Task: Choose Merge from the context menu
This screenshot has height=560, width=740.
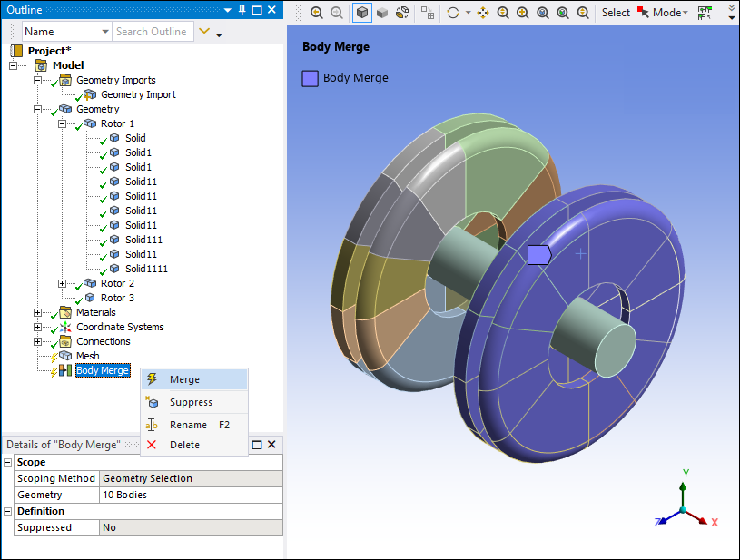Action: [x=184, y=379]
